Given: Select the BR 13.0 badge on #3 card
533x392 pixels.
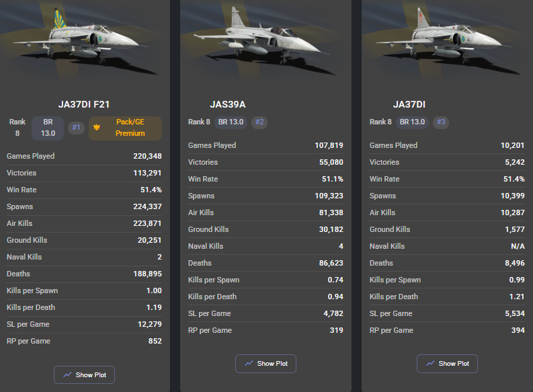Looking at the screenshot, I should coord(413,122).
